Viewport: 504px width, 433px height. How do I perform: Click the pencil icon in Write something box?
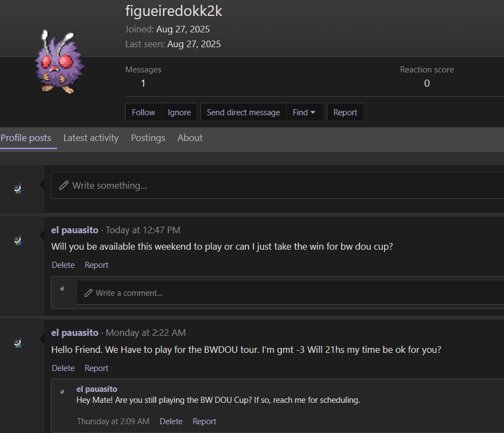64,185
